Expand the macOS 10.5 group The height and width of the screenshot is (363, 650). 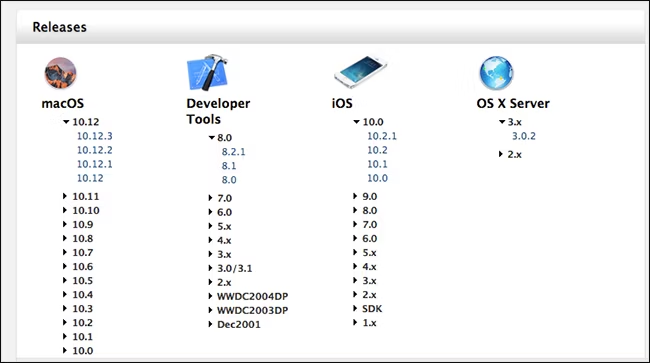click(x=65, y=281)
